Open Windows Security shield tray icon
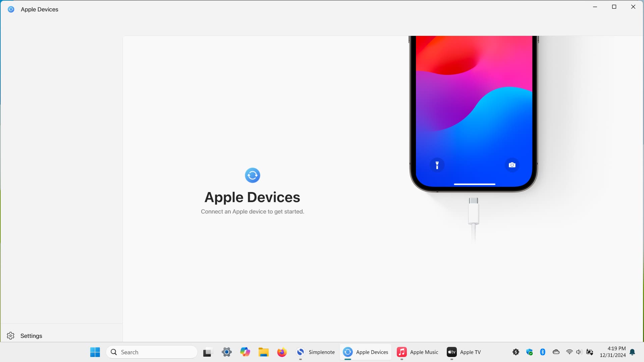The width and height of the screenshot is (644, 362). (x=529, y=352)
